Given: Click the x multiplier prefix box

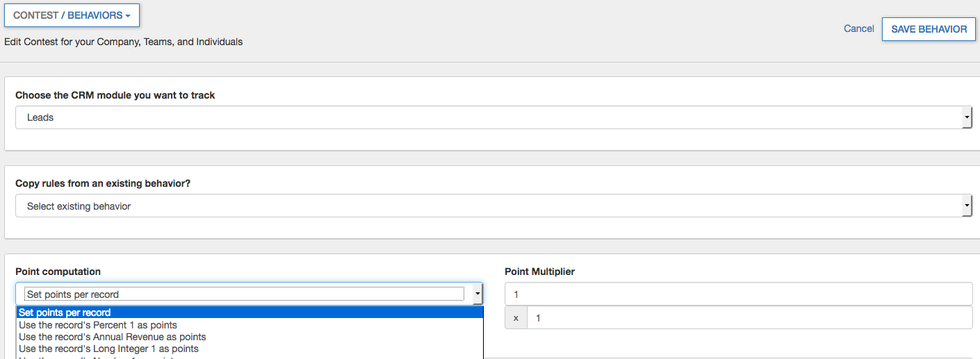Looking at the screenshot, I should [x=516, y=318].
